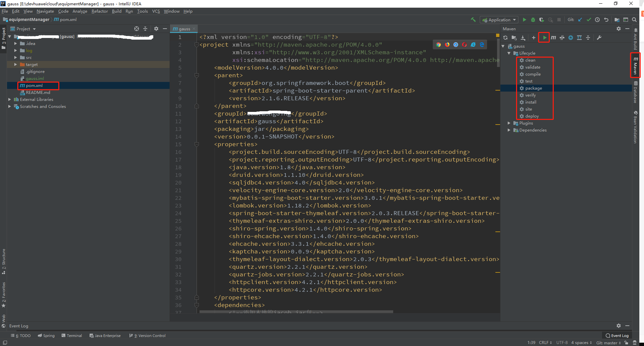Open the Application run configuration dropdown
This screenshot has width=644, height=346.
tap(499, 20)
